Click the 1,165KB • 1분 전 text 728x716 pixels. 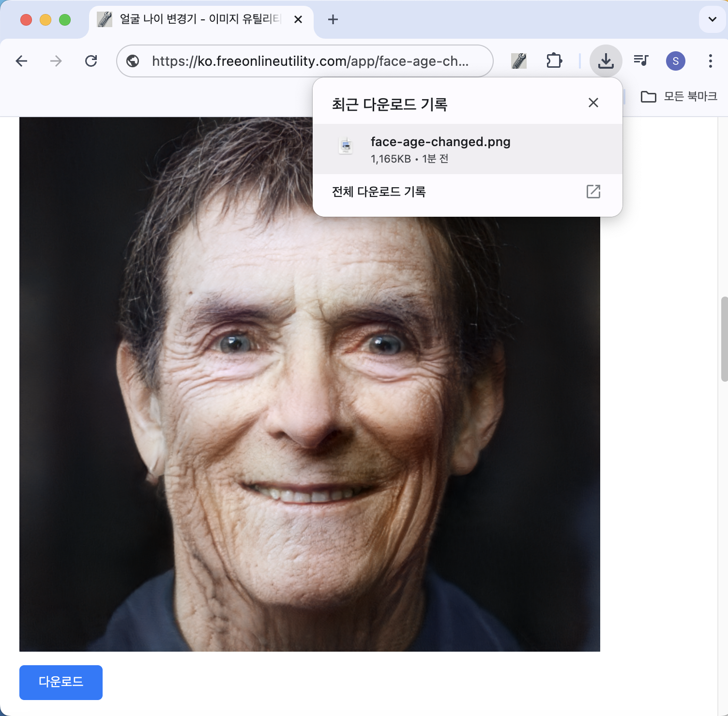click(x=409, y=159)
